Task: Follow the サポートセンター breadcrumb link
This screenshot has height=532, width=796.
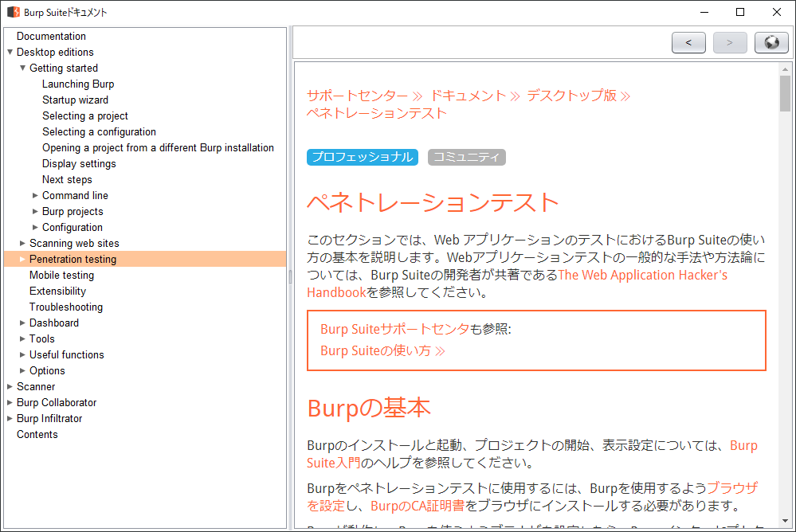Action: point(357,96)
